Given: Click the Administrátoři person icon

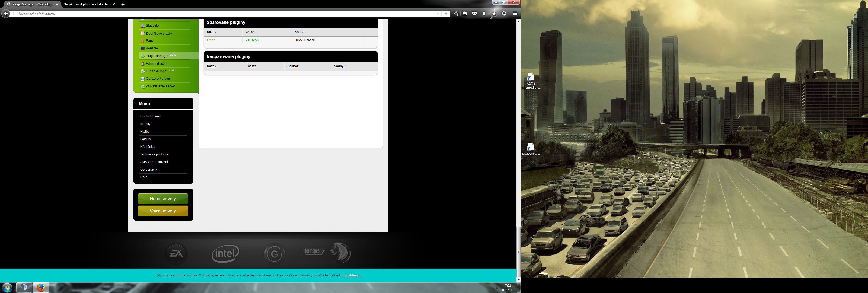Looking at the screenshot, I should tap(142, 64).
